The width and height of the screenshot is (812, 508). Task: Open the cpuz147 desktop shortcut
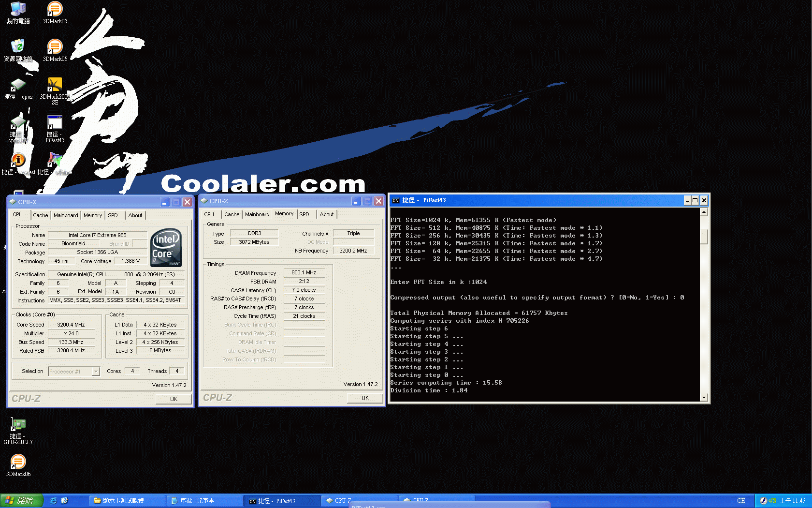[18, 130]
